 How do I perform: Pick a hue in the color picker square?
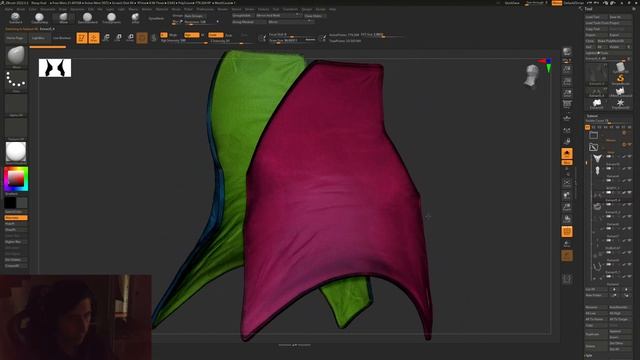coord(16,178)
